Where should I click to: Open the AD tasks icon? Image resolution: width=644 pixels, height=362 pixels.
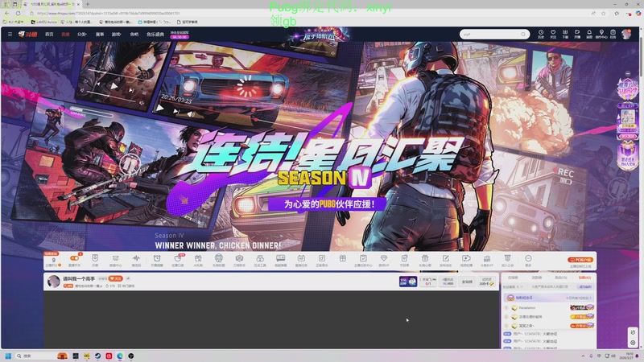click(301, 260)
